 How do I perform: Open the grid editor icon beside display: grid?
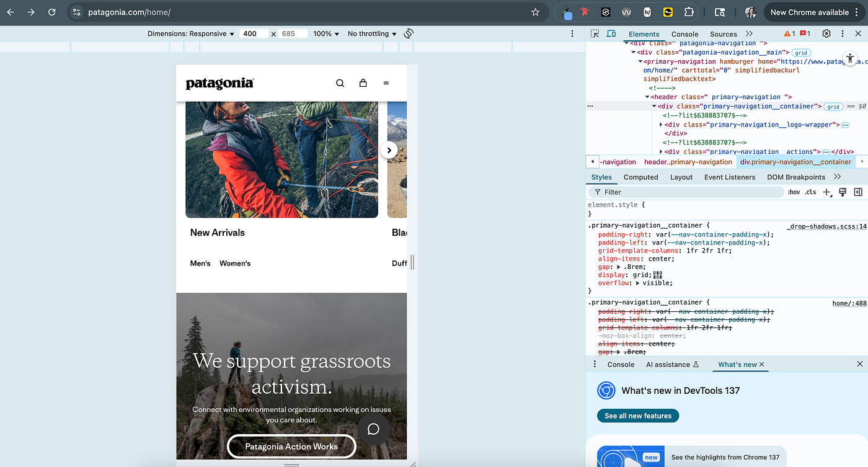658,275
